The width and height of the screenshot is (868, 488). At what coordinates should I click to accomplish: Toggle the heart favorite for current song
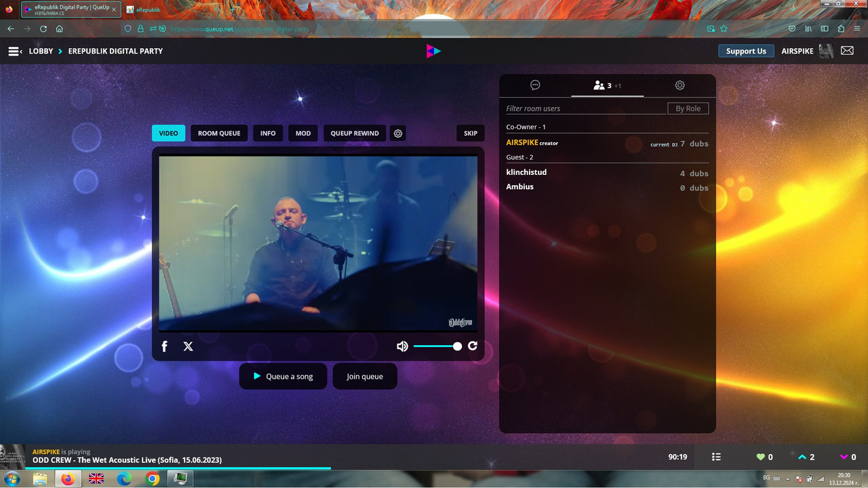[x=761, y=457]
